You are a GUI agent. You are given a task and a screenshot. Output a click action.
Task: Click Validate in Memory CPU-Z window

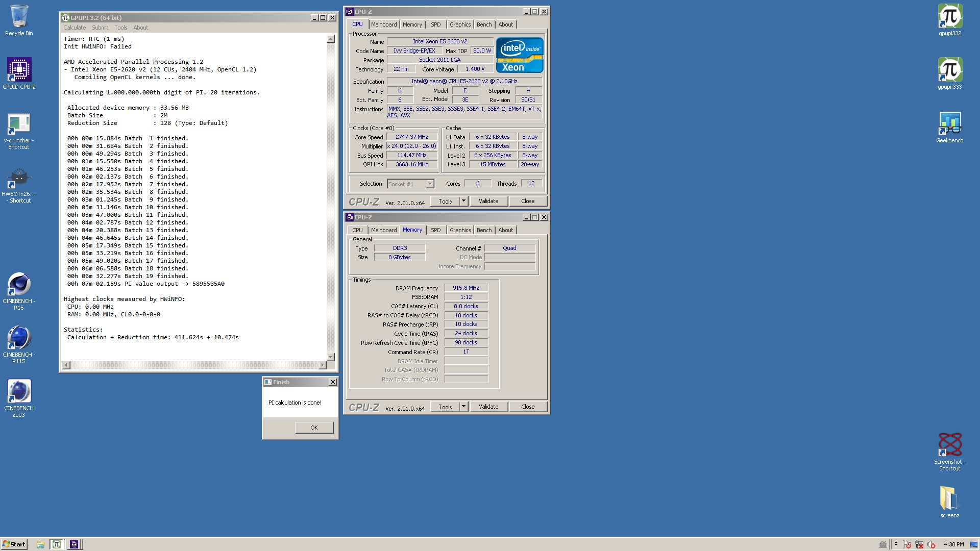click(488, 407)
